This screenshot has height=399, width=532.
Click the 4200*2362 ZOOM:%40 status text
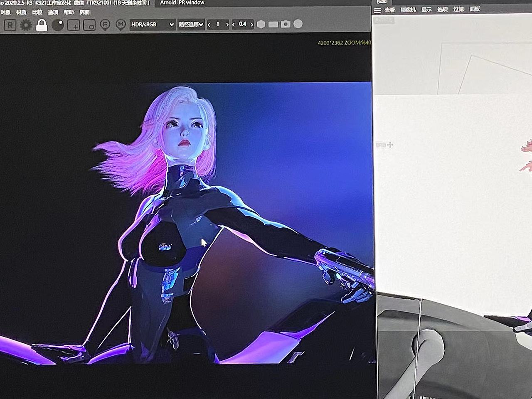tap(344, 42)
